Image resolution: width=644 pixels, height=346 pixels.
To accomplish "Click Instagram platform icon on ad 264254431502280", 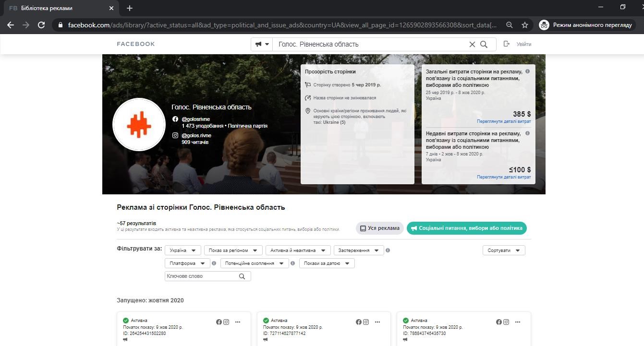I will pyautogui.click(x=226, y=322).
